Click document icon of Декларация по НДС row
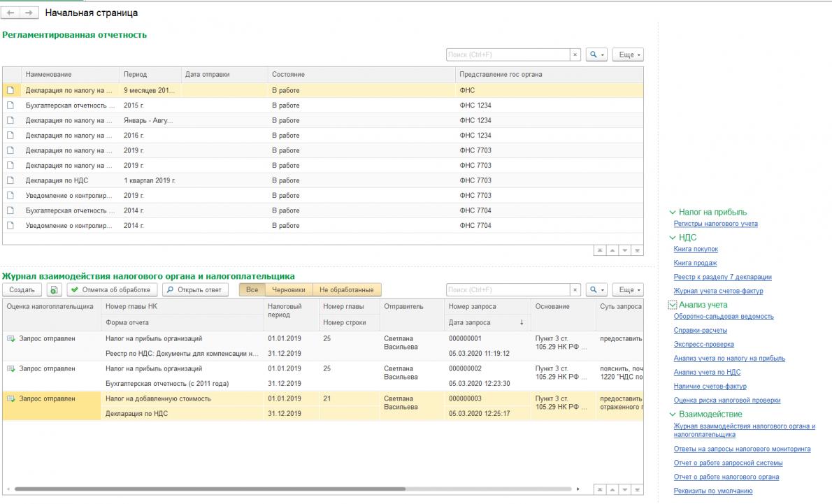Viewport: 832px width, 504px height. (x=10, y=180)
